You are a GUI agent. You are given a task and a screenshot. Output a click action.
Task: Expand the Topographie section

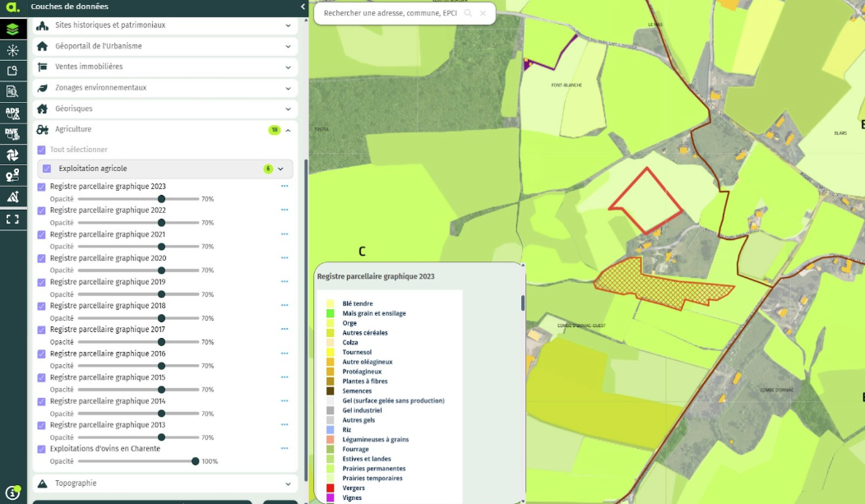click(288, 483)
